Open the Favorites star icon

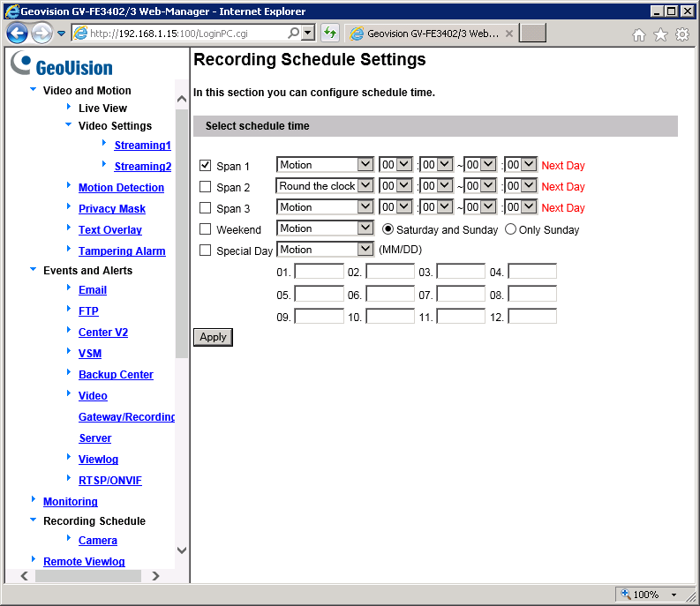pos(660,34)
